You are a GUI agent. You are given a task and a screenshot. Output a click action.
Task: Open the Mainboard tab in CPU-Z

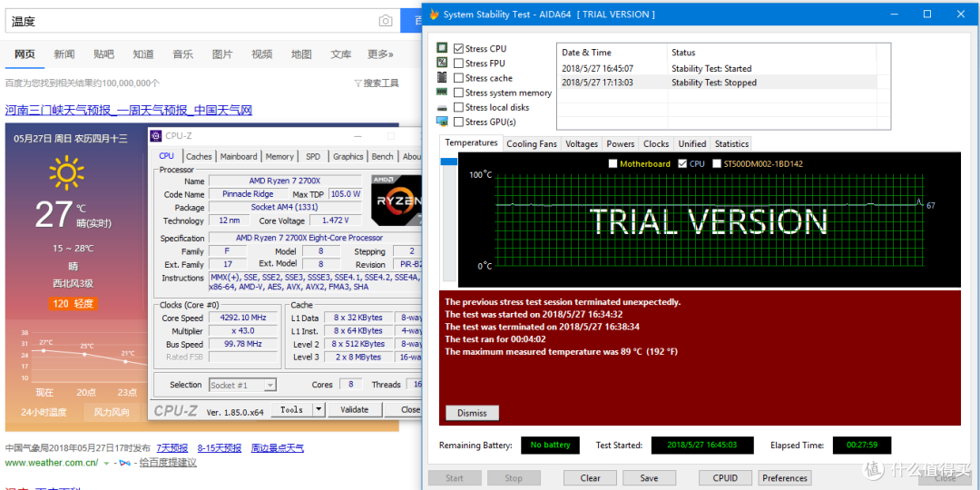[238, 156]
